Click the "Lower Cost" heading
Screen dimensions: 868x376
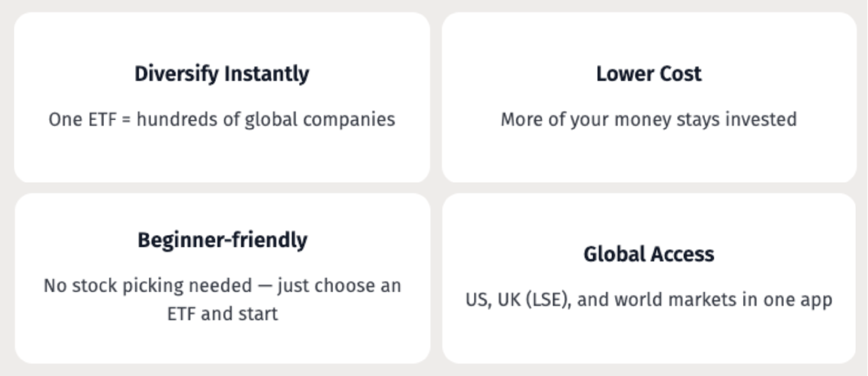tap(649, 74)
